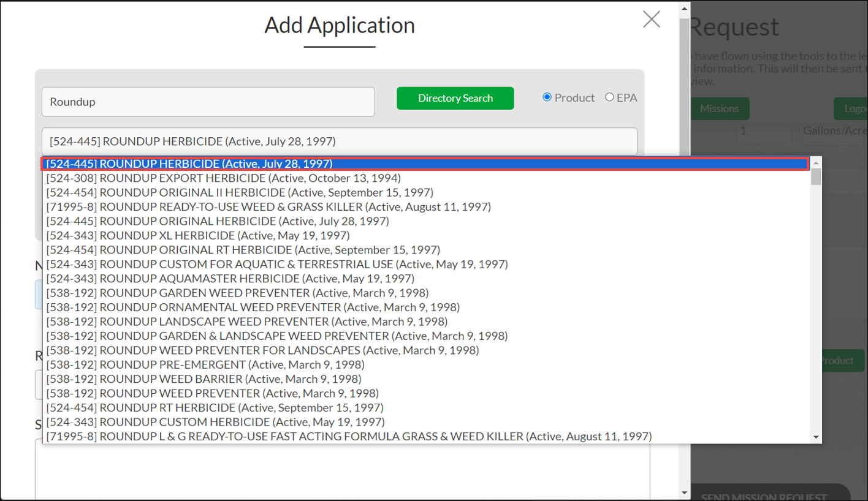Pick ROUNDUP GARDEN & LANDSCAPE WEED PREVENTER entry

tap(426, 336)
